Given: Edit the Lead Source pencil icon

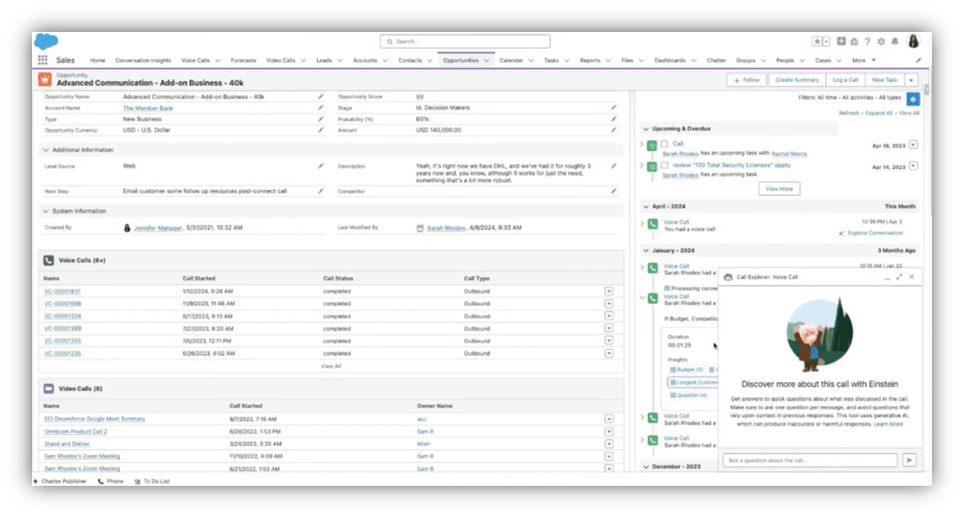Looking at the screenshot, I should [x=320, y=166].
